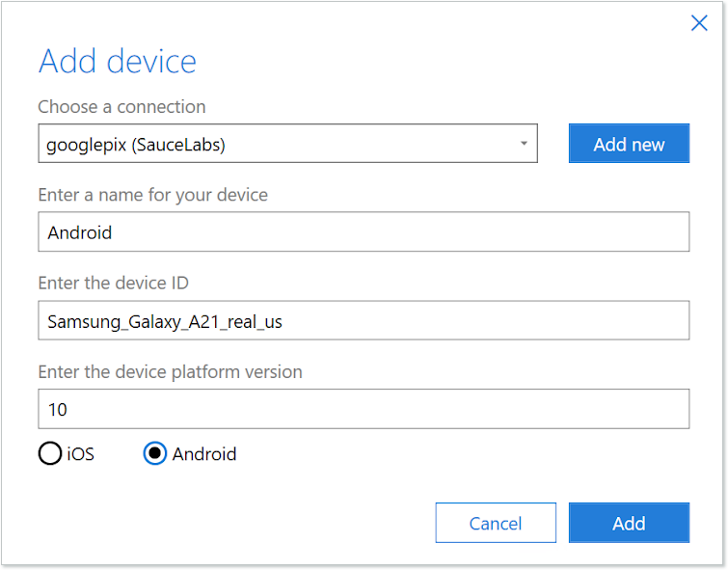The height and width of the screenshot is (570, 728).
Task: Select the platform version field showing 10
Action: coord(364,409)
